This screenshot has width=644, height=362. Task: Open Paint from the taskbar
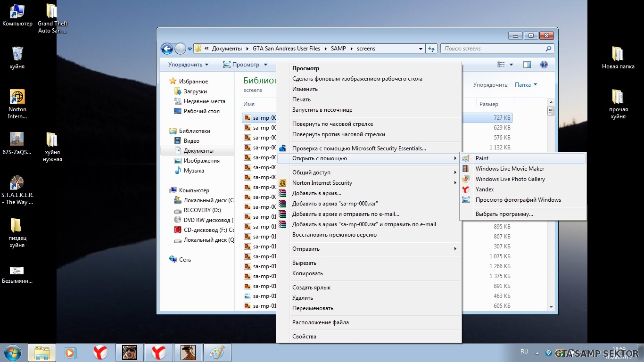click(x=217, y=353)
